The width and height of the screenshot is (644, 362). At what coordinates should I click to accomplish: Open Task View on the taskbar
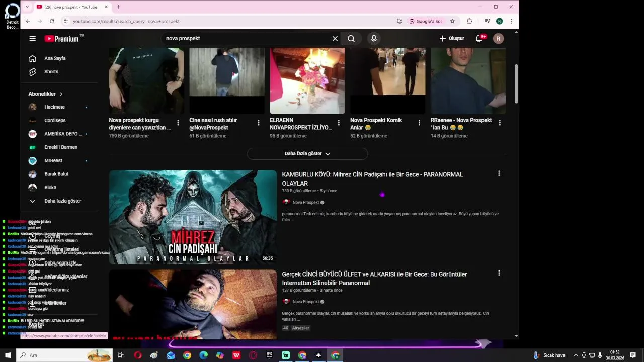click(x=121, y=355)
